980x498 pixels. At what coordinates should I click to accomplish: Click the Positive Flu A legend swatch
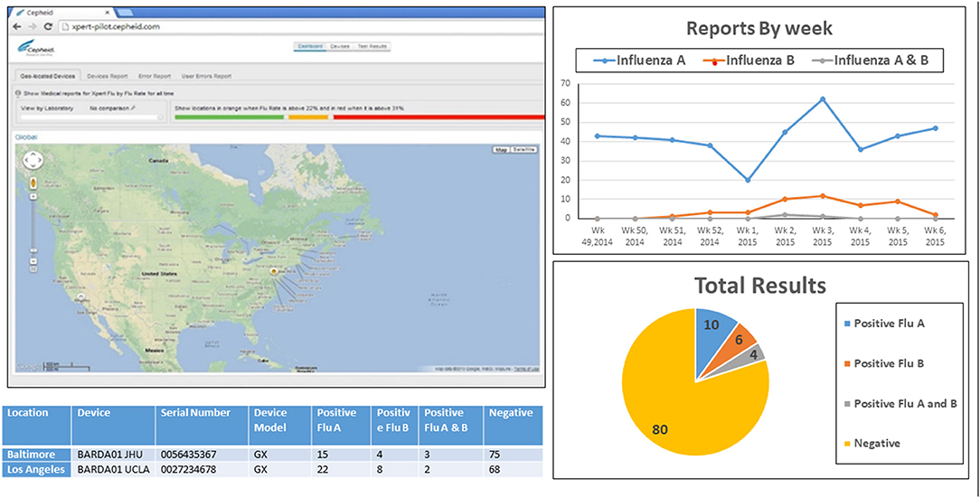click(x=845, y=324)
